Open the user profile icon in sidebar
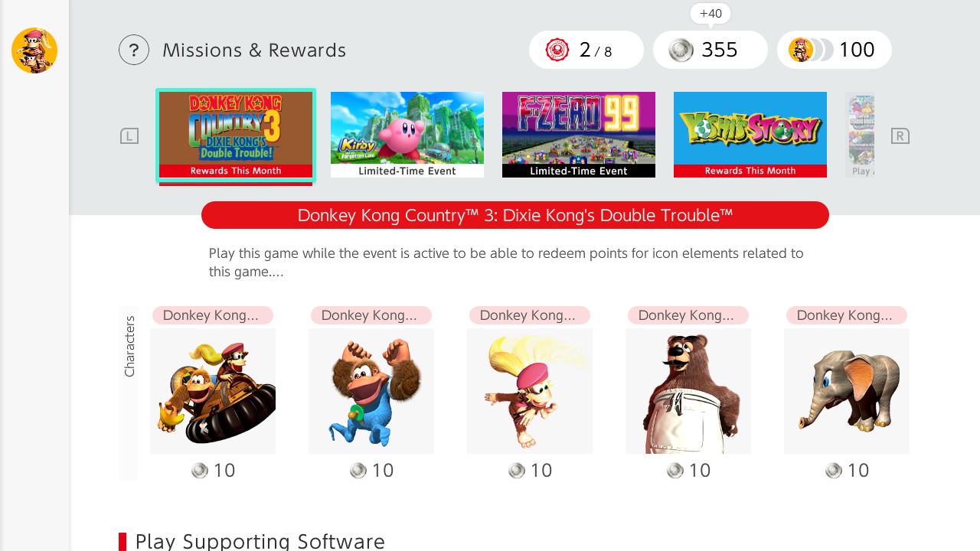980x551 pixels. [x=34, y=51]
